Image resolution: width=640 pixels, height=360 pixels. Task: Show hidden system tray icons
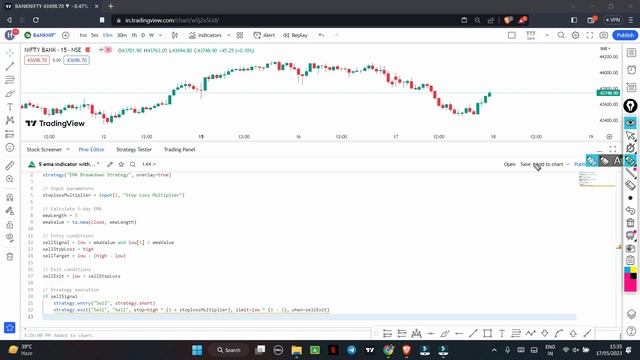click(x=494, y=350)
